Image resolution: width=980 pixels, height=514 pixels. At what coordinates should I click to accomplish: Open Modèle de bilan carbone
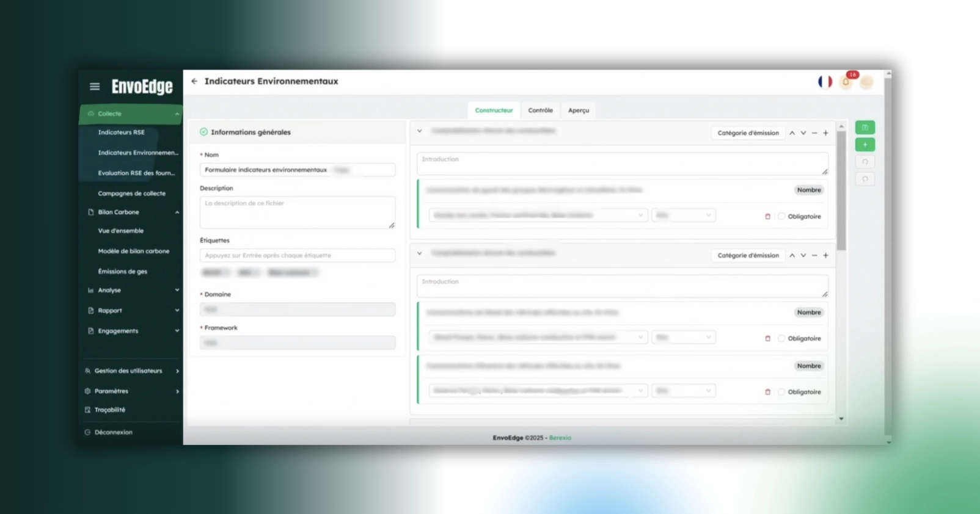[133, 251]
